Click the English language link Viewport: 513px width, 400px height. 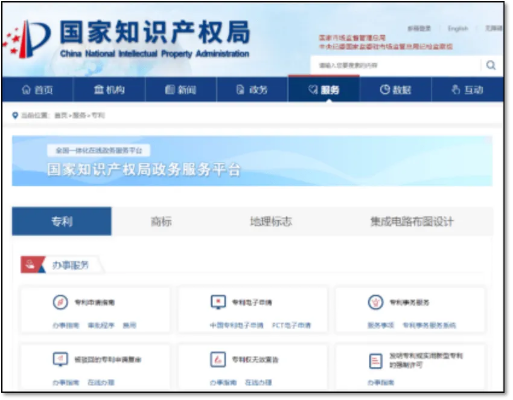458,29
